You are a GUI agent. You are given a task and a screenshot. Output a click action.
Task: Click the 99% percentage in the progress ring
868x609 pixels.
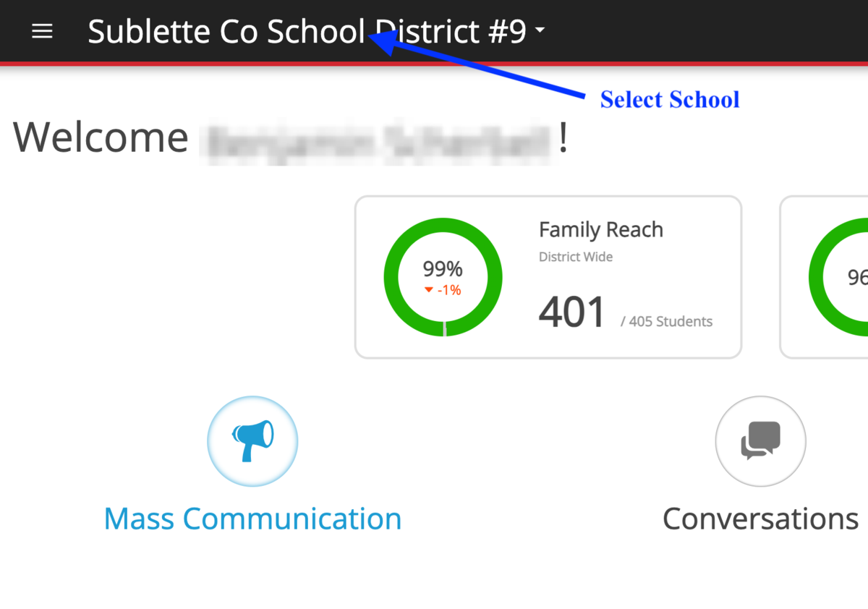point(443,269)
